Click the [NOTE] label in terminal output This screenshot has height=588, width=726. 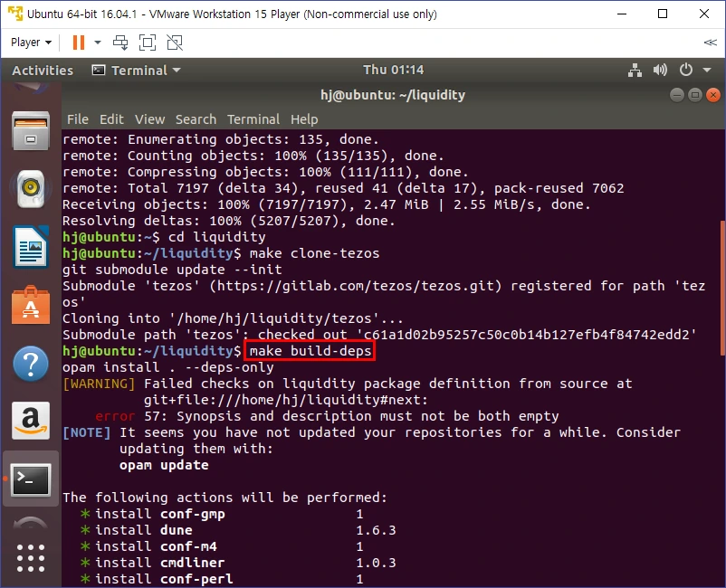click(x=87, y=432)
